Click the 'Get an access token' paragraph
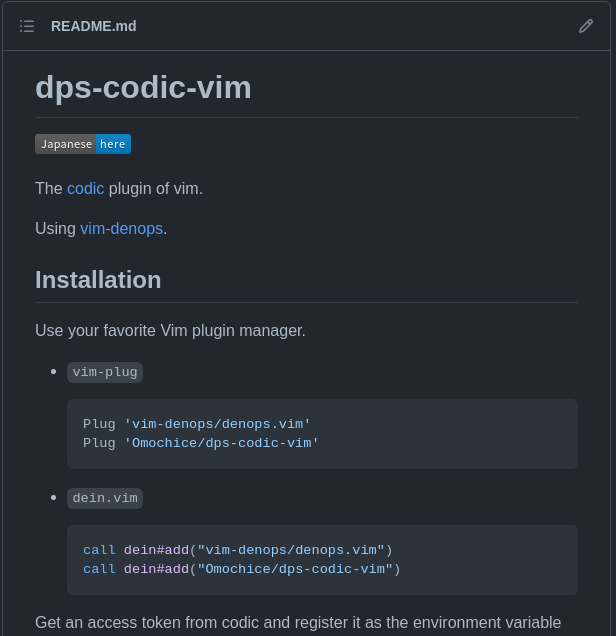This screenshot has height=636, width=616. [x=298, y=623]
